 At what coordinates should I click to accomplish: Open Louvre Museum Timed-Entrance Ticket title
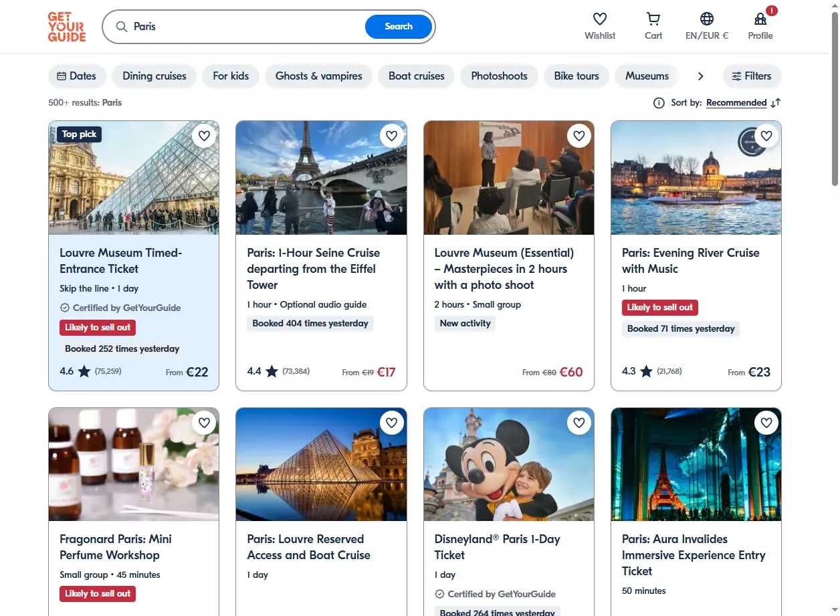(121, 261)
